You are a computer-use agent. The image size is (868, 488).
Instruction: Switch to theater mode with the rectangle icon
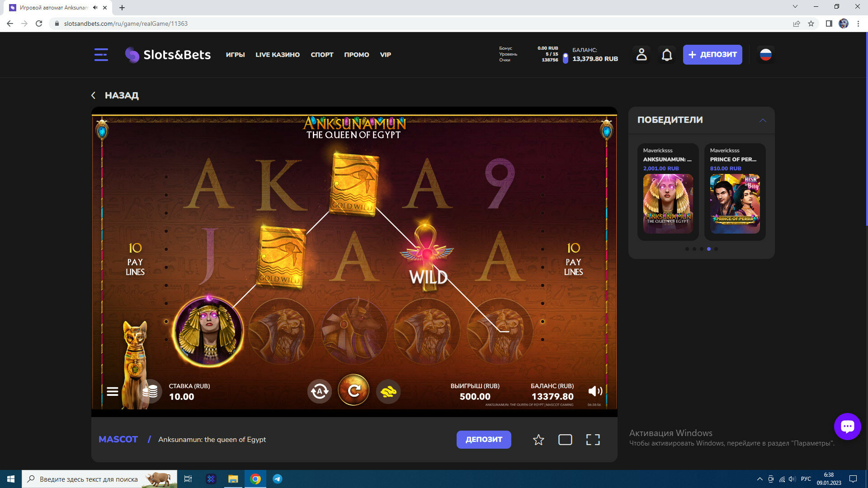point(565,440)
